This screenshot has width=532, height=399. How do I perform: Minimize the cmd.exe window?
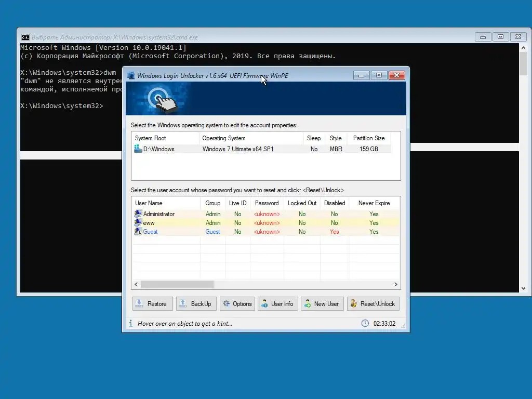tap(483, 37)
